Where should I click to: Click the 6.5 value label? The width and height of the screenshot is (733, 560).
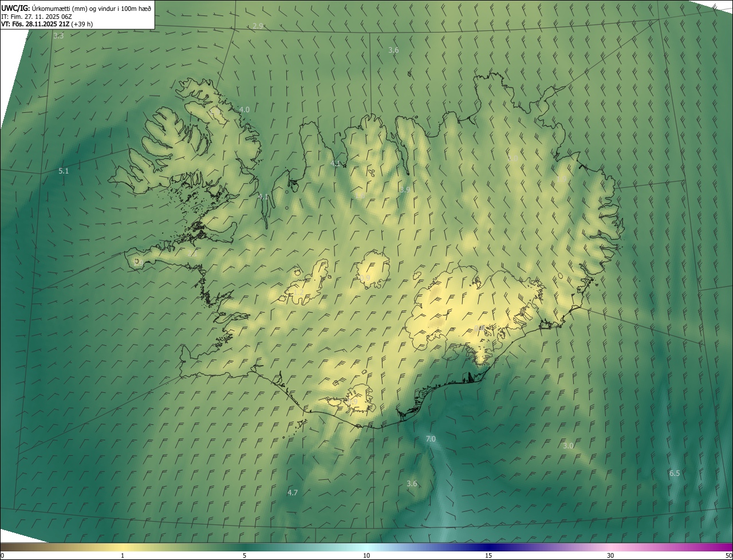675,474
